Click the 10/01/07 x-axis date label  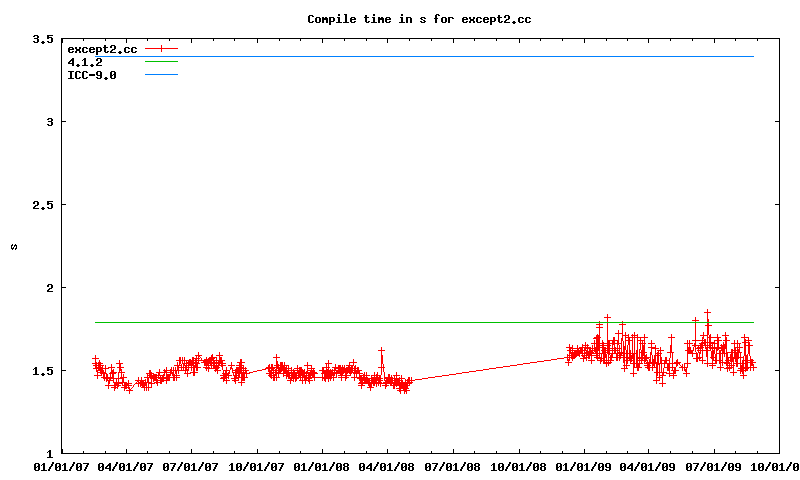pos(257,466)
